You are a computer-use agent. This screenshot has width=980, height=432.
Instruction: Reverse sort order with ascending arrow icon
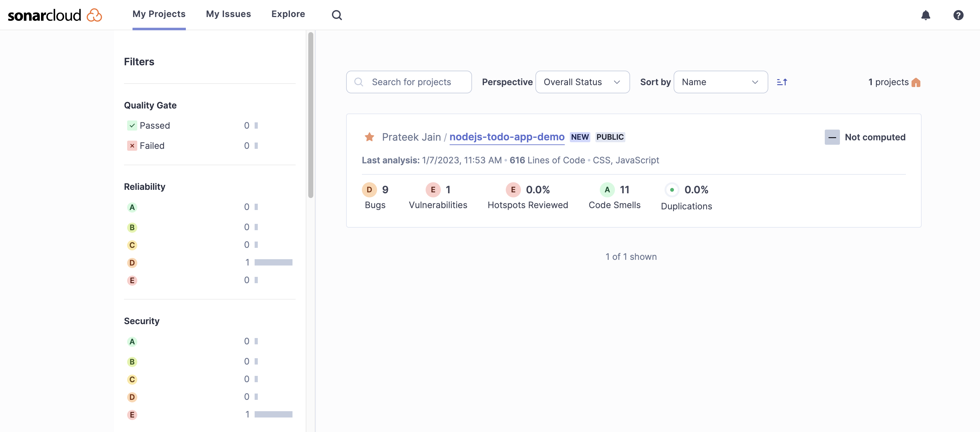point(782,82)
